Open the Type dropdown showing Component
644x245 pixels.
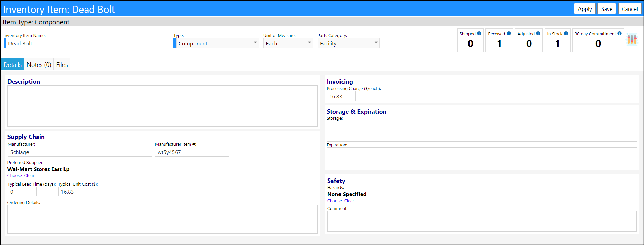(x=217, y=43)
